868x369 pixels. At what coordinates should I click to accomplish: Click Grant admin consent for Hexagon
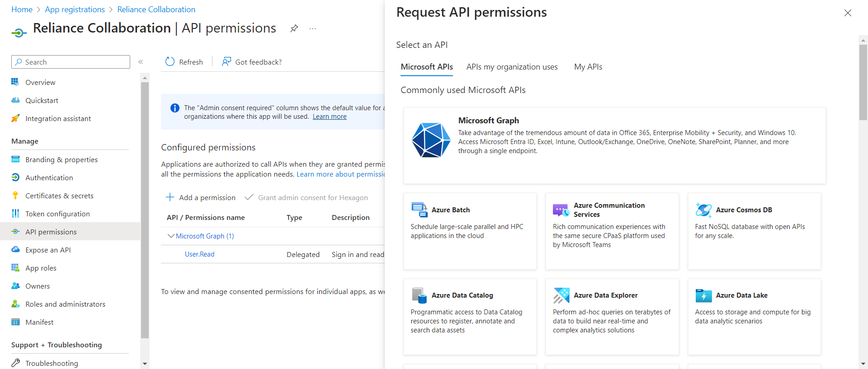[x=306, y=197]
